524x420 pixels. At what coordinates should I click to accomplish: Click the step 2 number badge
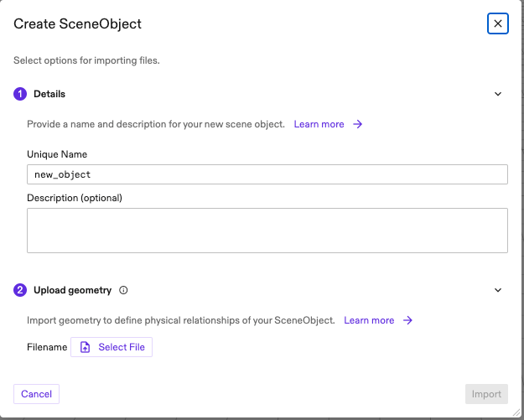20,290
